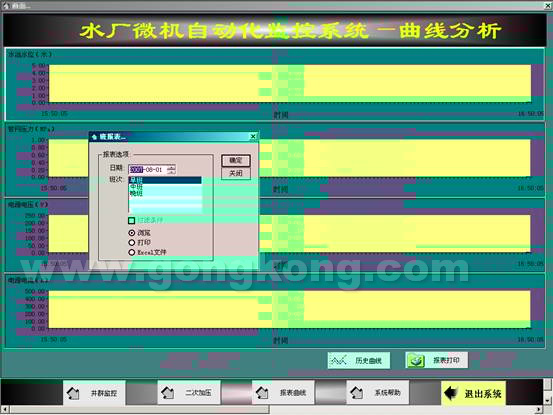Toggle the checkbox below the shift list
The height and width of the screenshot is (415, 553).
pyautogui.click(x=132, y=221)
